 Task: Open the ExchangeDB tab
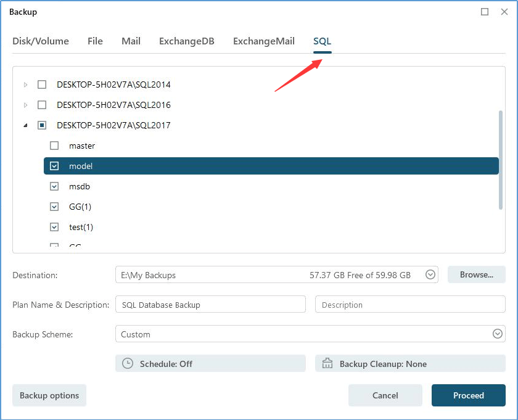186,41
